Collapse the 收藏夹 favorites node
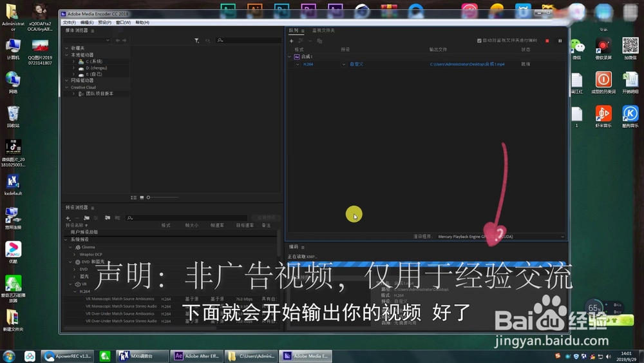This screenshot has width=644, height=363. pyautogui.click(x=66, y=48)
